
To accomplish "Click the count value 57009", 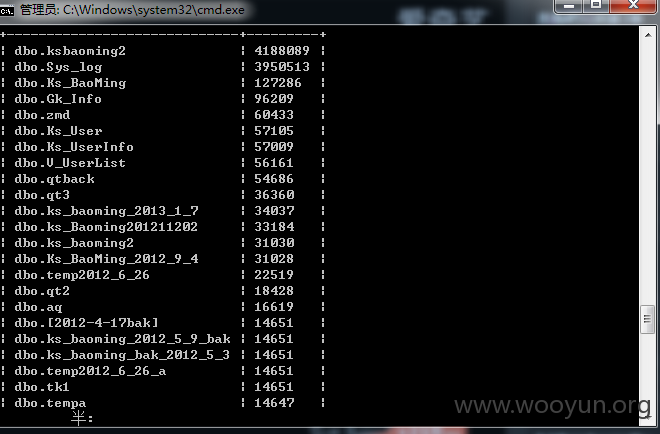I will (x=274, y=147).
